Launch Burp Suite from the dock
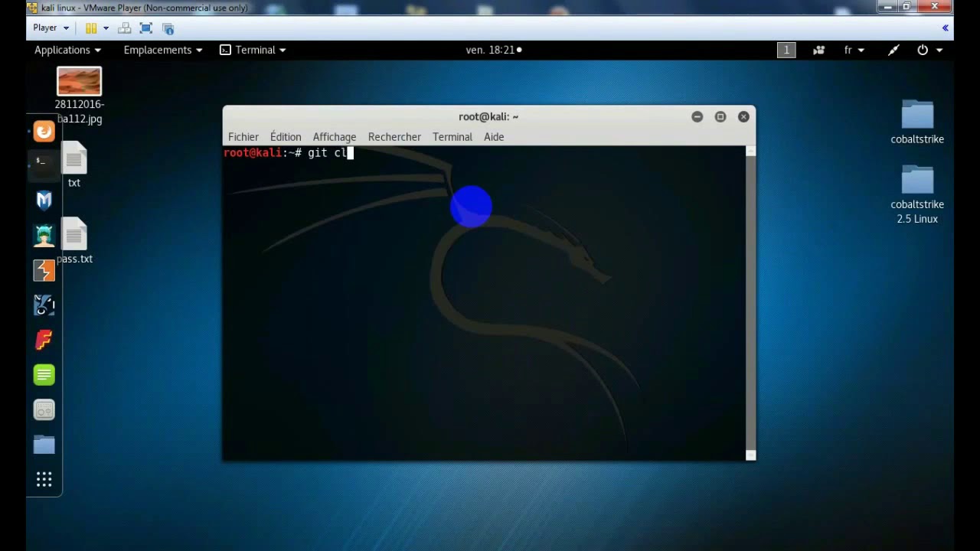The image size is (980, 551). (44, 270)
